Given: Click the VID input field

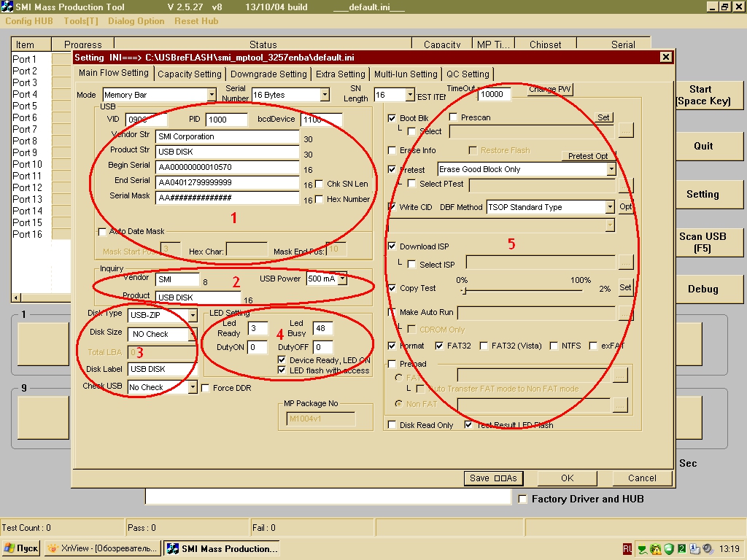Looking at the screenshot, I should (x=147, y=120).
